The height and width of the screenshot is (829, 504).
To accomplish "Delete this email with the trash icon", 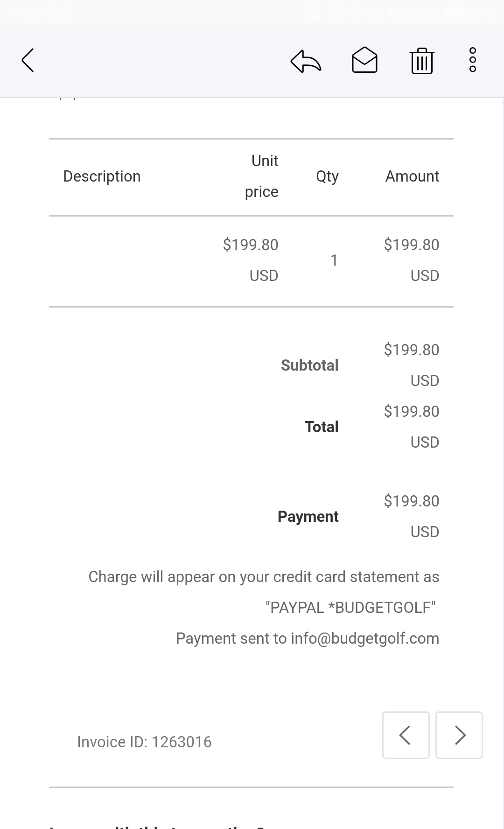I will tap(422, 61).
